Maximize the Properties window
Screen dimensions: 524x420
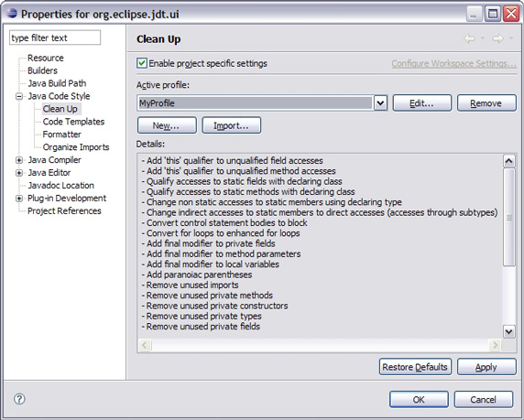[493, 14]
